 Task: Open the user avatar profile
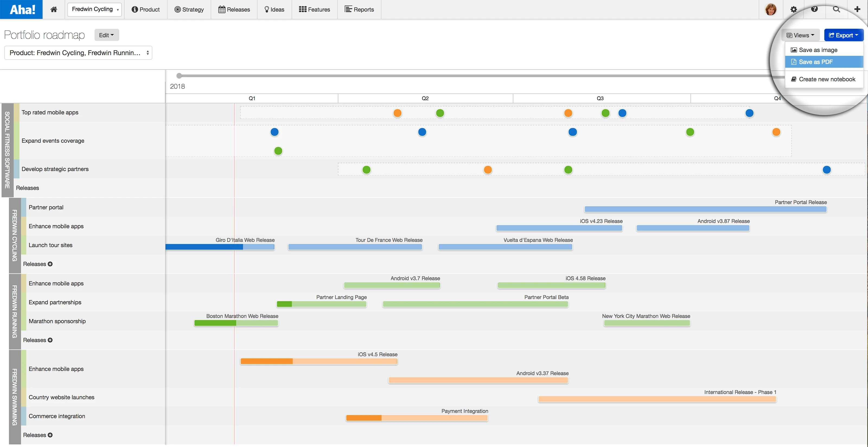pyautogui.click(x=771, y=9)
